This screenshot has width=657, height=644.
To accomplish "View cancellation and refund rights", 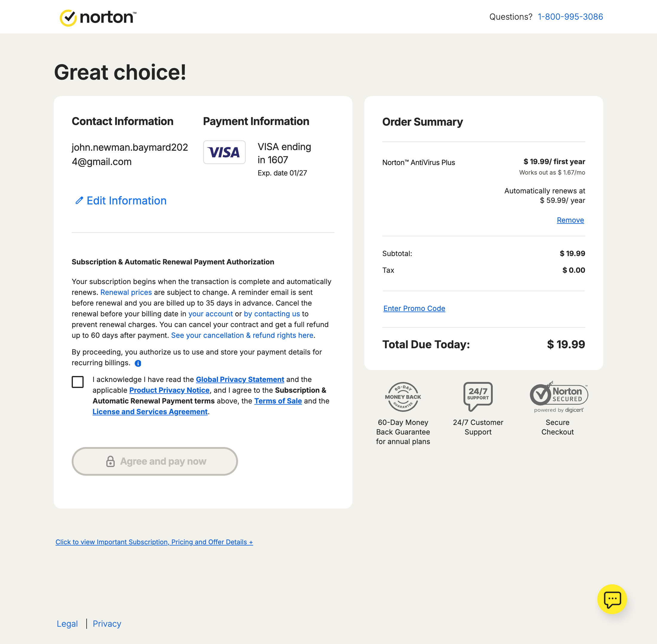I will [242, 335].
